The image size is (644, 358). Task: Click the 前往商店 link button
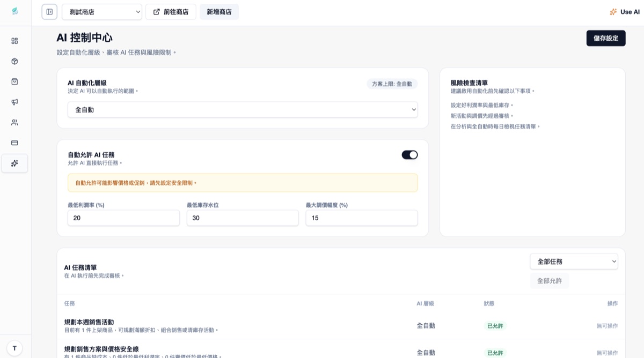click(x=171, y=12)
